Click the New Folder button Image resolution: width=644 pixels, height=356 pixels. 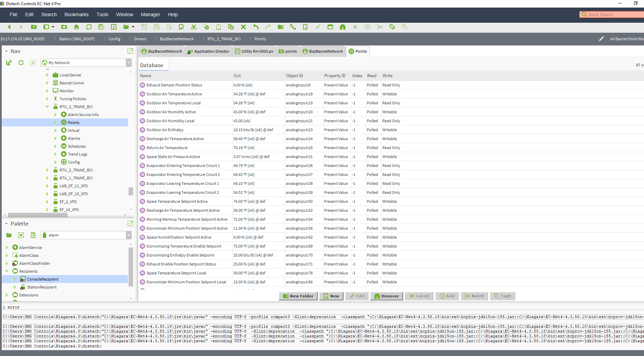click(298, 296)
